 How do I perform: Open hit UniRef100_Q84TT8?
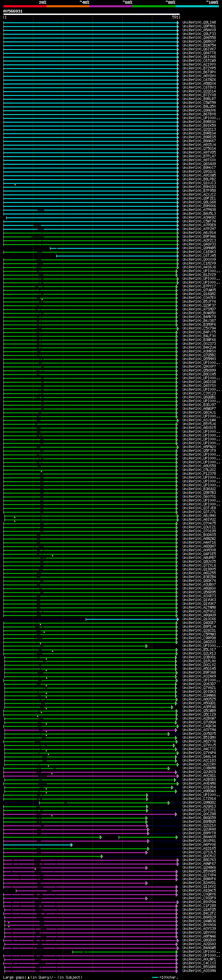[x=199, y=53]
